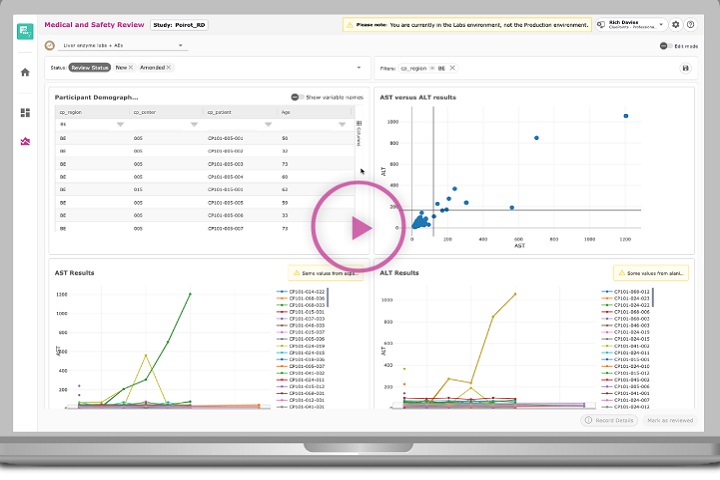Click the green app logo icon

(25, 31)
